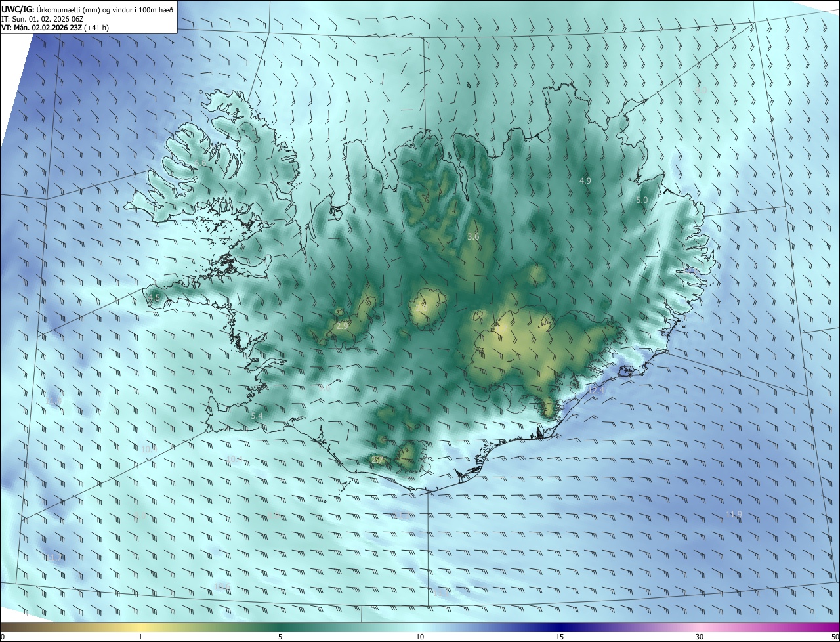Click the 0 tick on the colour scale
This screenshot has height=642, width=840.
(3, 637)
